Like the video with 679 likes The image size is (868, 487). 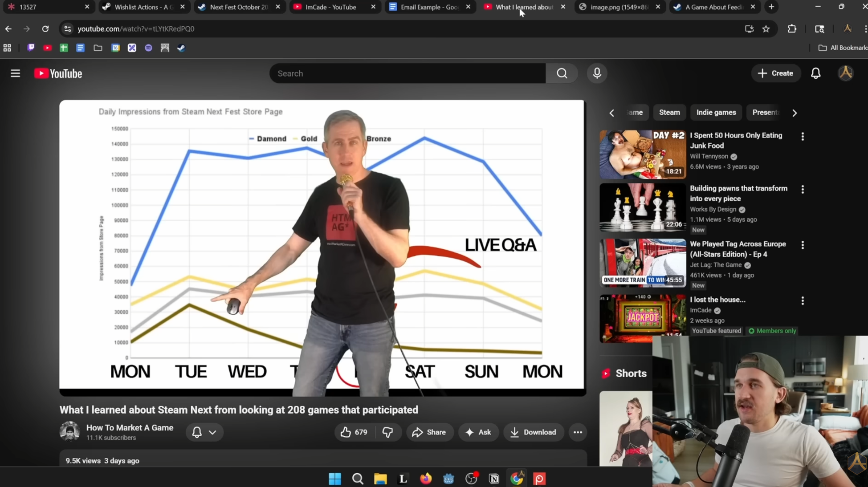(x=354, y=432)
